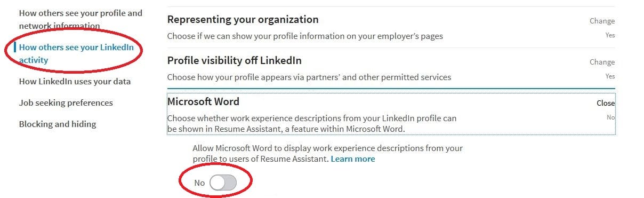Click the Yes status for Representing your organization
This screenshot has height=198, width=644.
click(x=610, y=35)
